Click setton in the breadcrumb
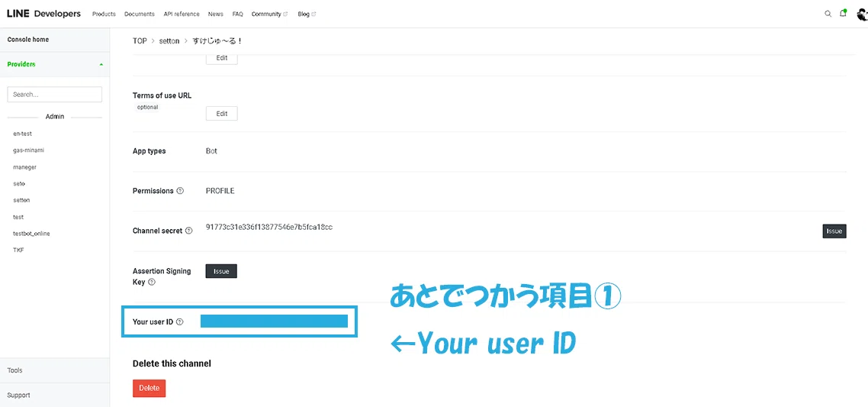 coord(171,41)
